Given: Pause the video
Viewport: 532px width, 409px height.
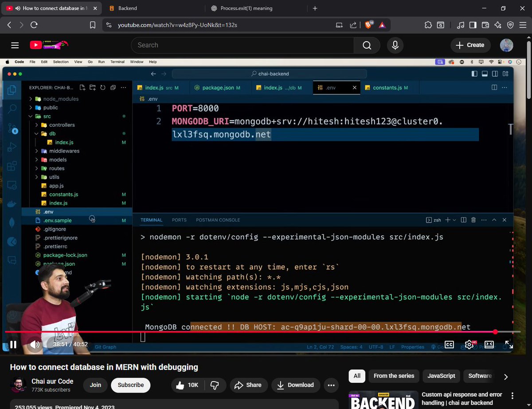Looking at the screenshot, I should coord(13,344).
